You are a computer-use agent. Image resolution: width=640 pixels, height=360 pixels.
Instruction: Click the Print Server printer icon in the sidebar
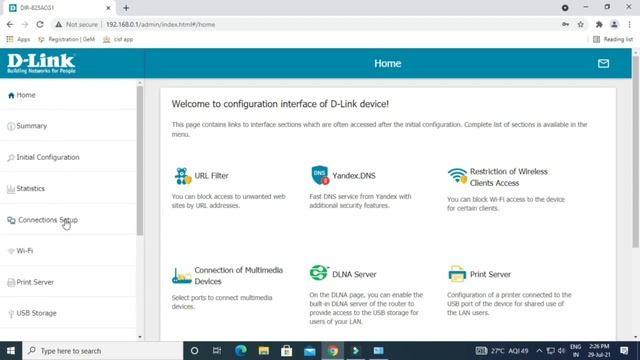tap(11, 282)
